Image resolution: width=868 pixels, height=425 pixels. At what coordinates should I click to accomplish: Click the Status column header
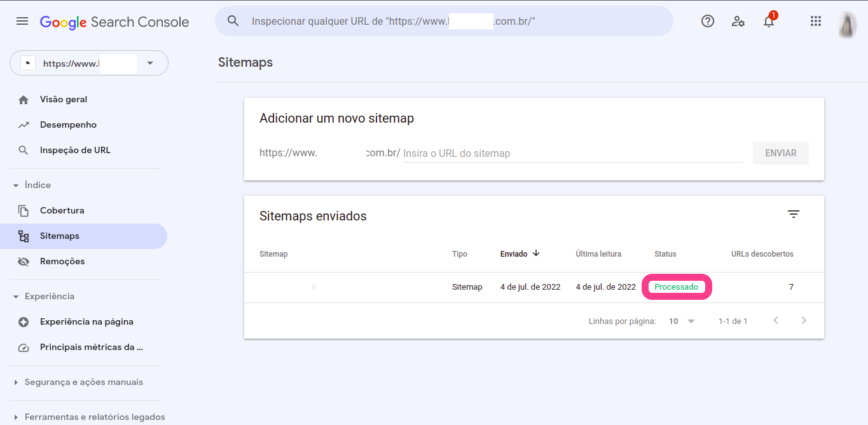pyautogui.click(x=665, y=254)
